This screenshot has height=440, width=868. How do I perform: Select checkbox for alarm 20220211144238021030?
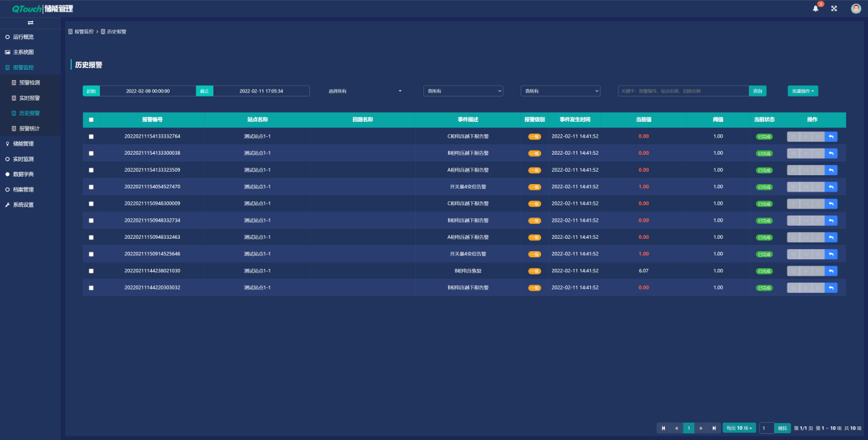91,271
